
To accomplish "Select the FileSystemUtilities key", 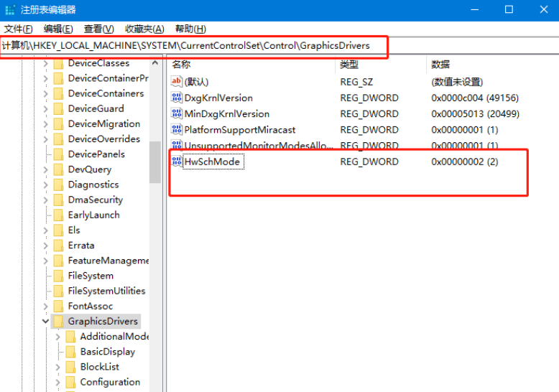I will [x=106, y=291].
